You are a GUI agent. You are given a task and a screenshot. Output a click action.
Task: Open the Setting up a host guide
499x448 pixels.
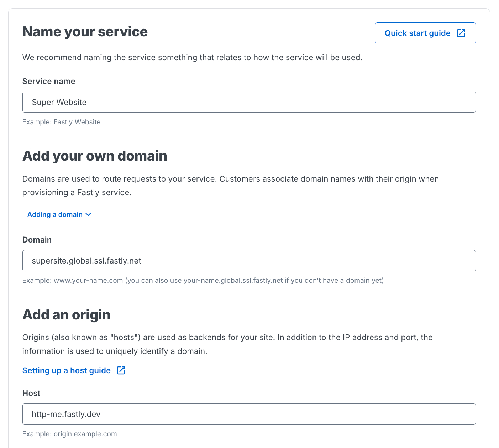tap(66, 370)
